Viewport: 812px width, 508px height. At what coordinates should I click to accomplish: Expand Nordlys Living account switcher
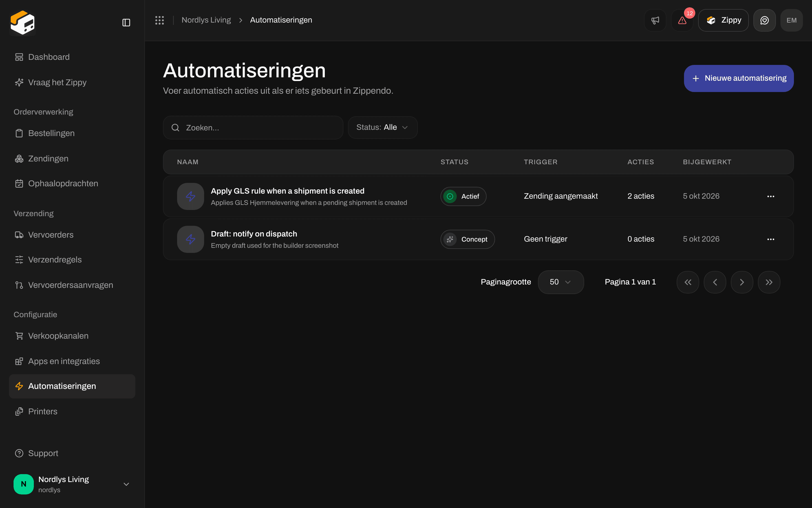pyautogui.click(x=72, y=484)
